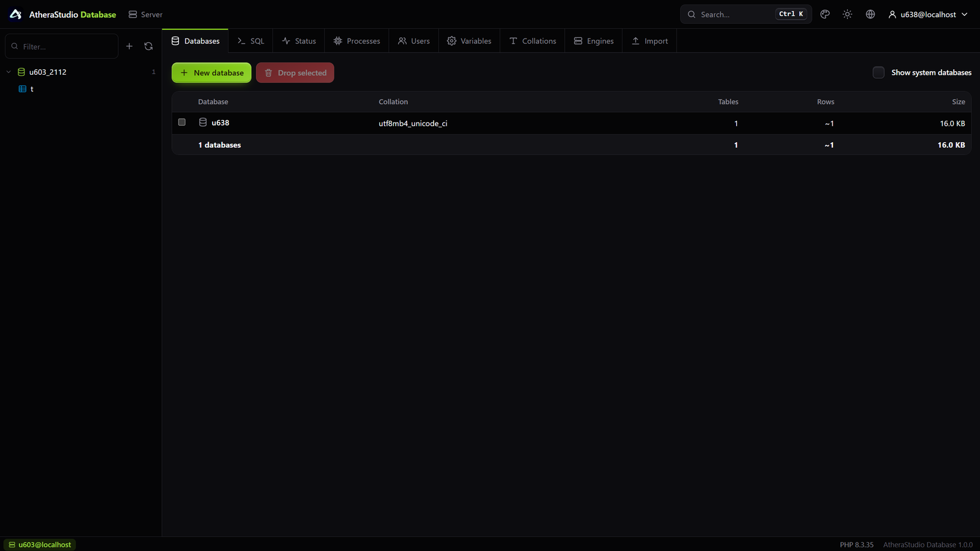Click the table icon for t

[23, 89]
